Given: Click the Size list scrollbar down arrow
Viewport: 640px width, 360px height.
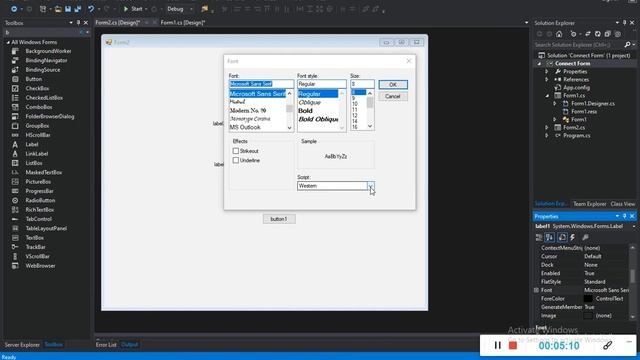Looking at the screenshot, I should point(370,127).
